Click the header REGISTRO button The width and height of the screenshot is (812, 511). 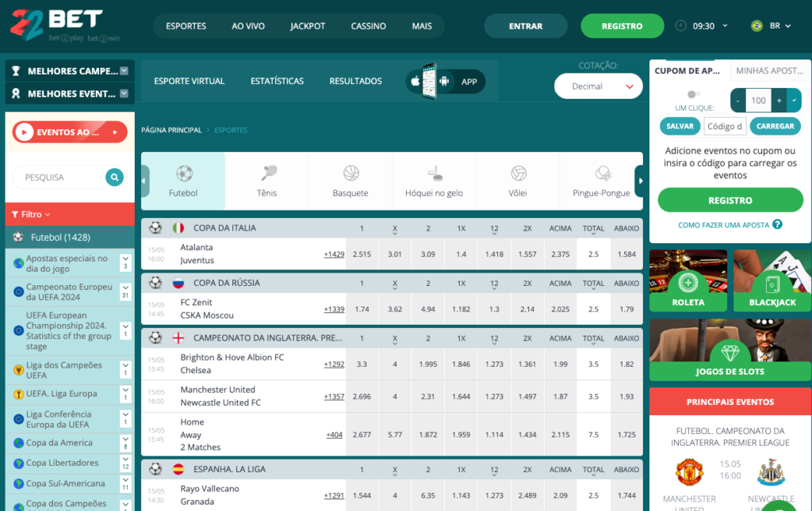tap(622, 26)
